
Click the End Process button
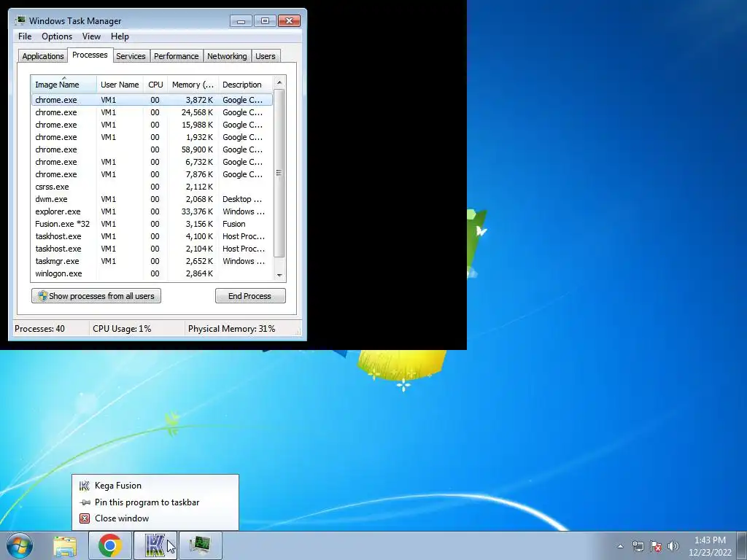point(250,296)
